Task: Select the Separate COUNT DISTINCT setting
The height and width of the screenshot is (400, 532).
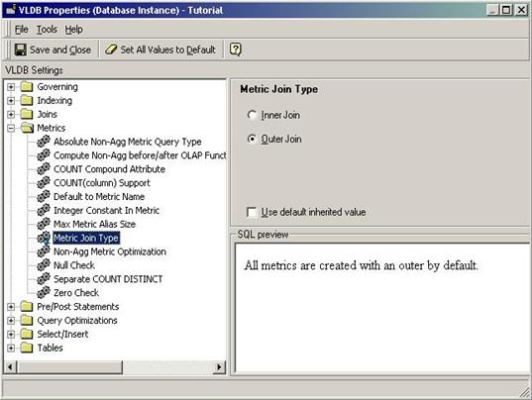Action: click(108, 279)
